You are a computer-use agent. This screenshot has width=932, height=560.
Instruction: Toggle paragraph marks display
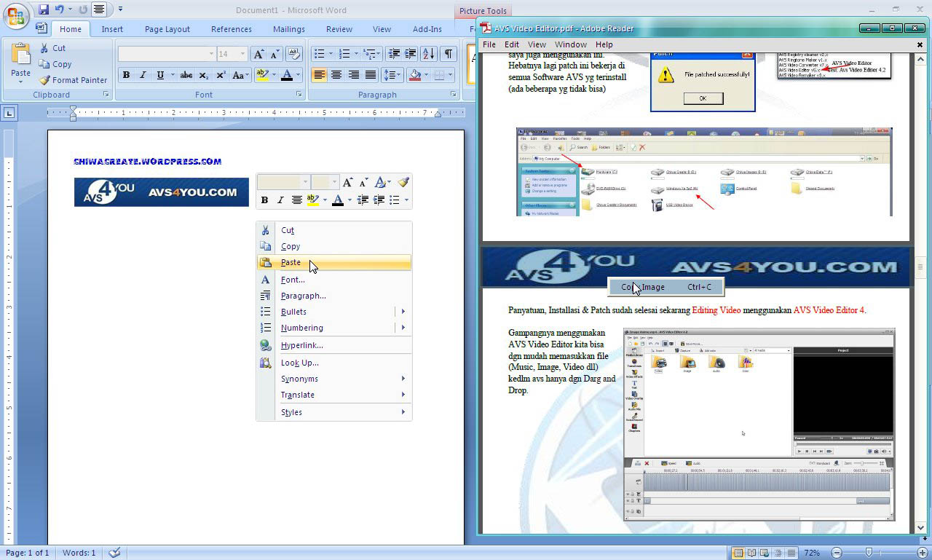pyautogui.click(x=449, y=54)
